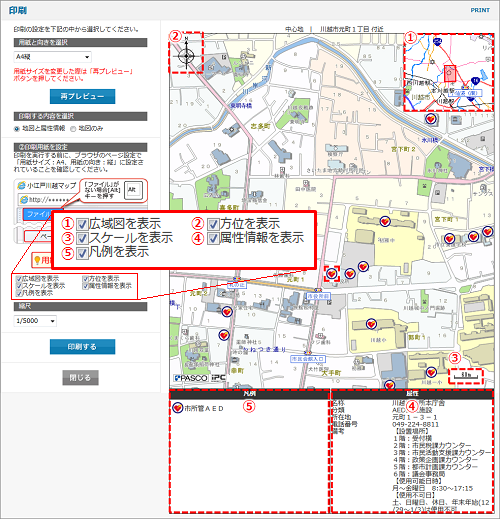Click the overview map thumbnail
Image resolution: width=500 pixels, height=519 pixels.
tap(449, 72)
